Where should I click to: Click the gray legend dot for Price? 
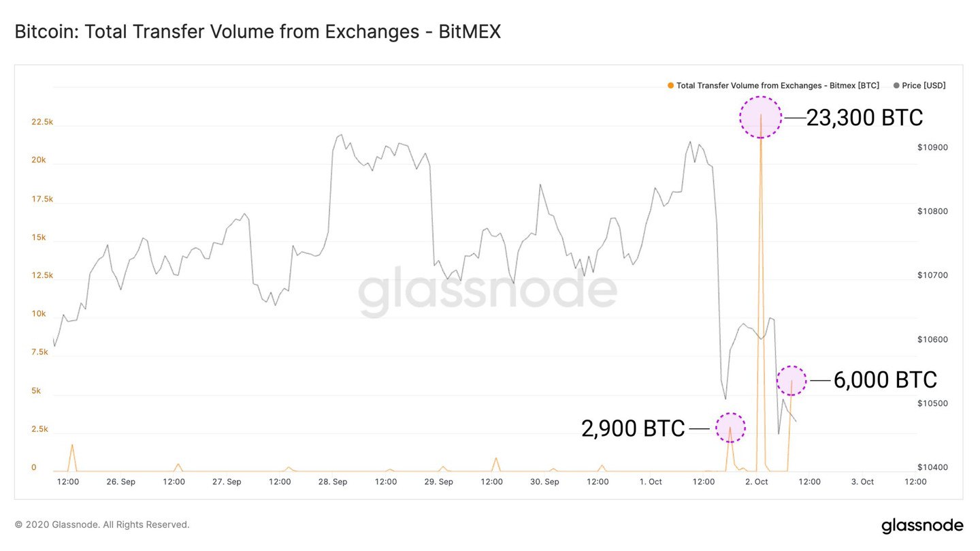pos(896,86)
